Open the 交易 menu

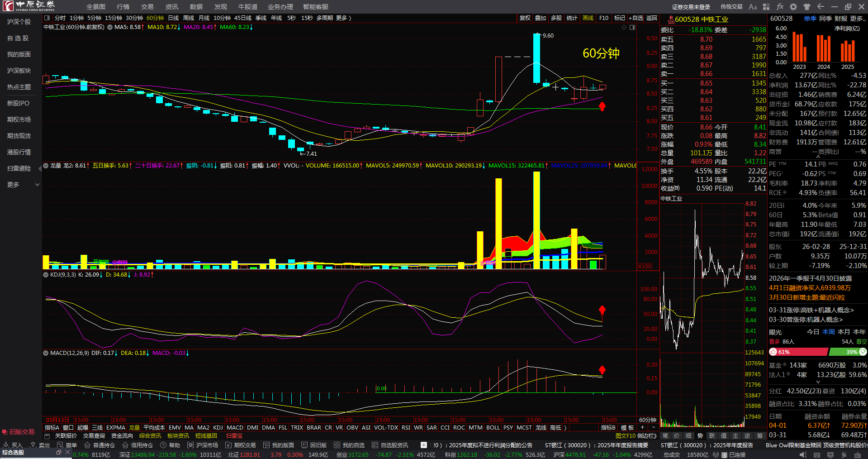(x=147, y=7)
